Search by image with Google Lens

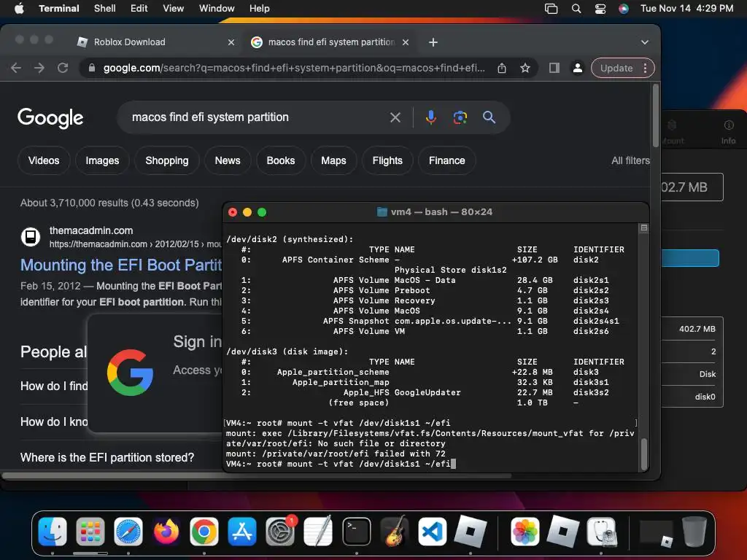coord(460,117)
